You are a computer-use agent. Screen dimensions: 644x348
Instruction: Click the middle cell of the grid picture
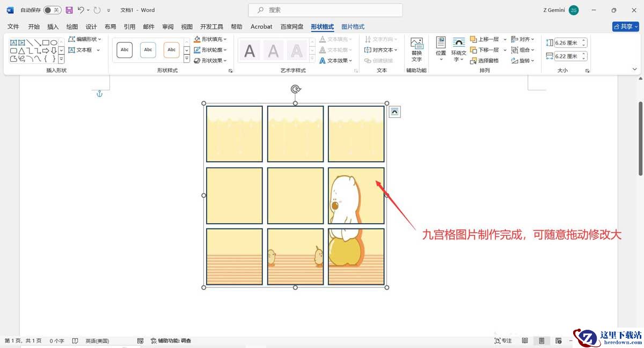coord(295,196)
